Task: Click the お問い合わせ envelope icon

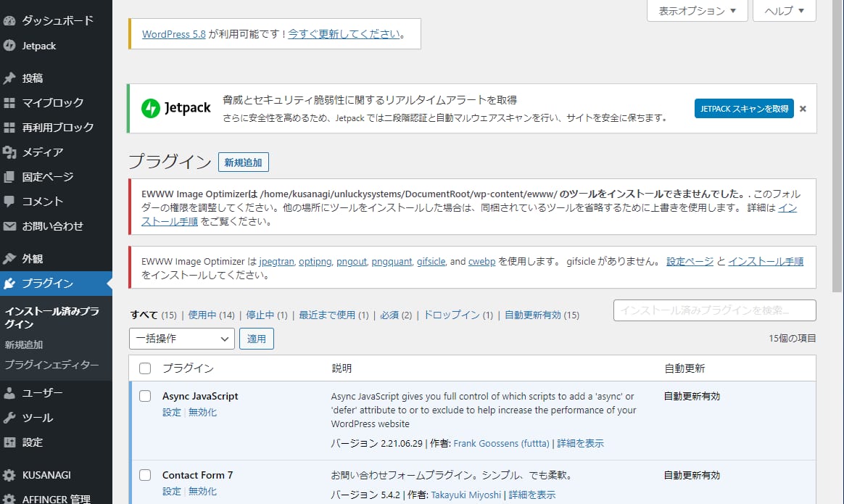Action: (x=9, y=226)
